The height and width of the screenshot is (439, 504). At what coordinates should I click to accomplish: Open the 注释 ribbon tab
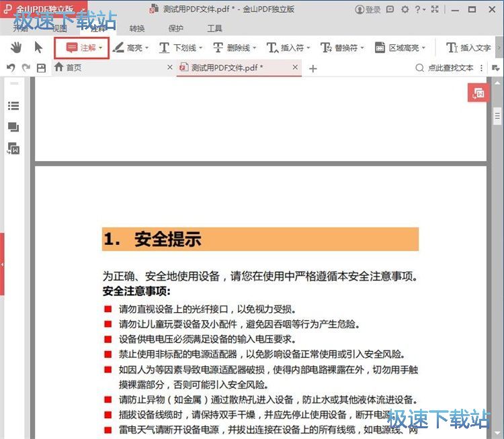tap(98, 29)
